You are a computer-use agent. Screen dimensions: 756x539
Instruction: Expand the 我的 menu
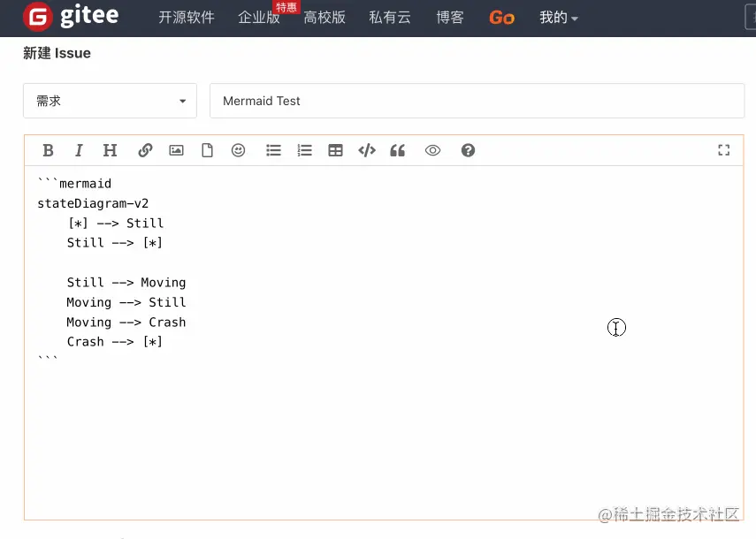(x=558, y=18)
